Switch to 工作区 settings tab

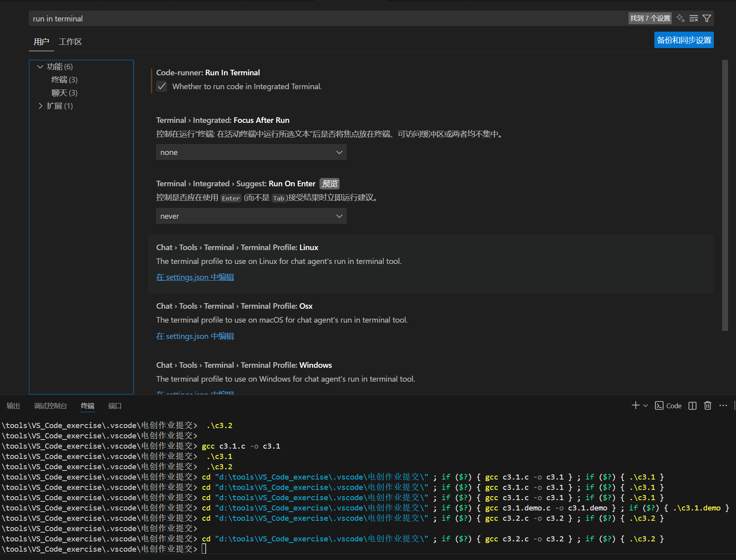pos(70,42)
